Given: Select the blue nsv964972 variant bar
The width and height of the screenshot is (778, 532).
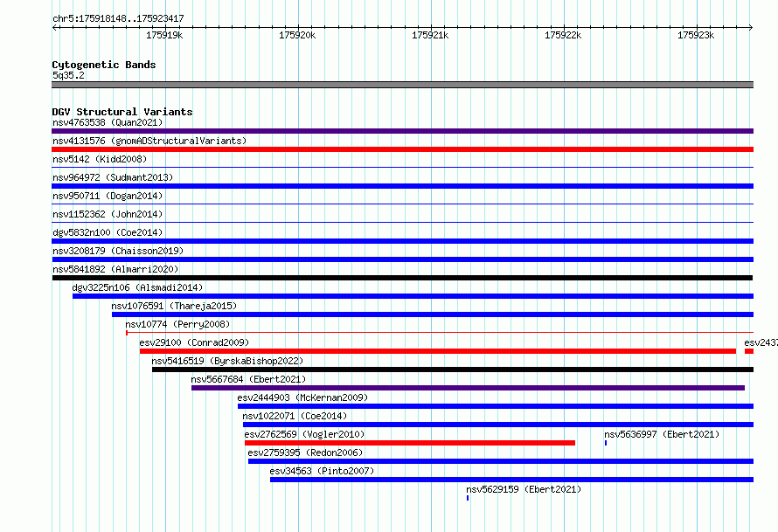Looking at the screenshot, I should click(x=402, y=186).
